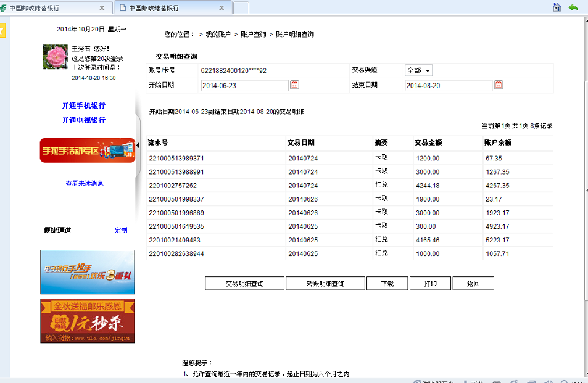Close the second 中国邮政储蓄银行 tab
Image resolution: width=588 pixels, height=383 pixels.
[x=222, y=8]
